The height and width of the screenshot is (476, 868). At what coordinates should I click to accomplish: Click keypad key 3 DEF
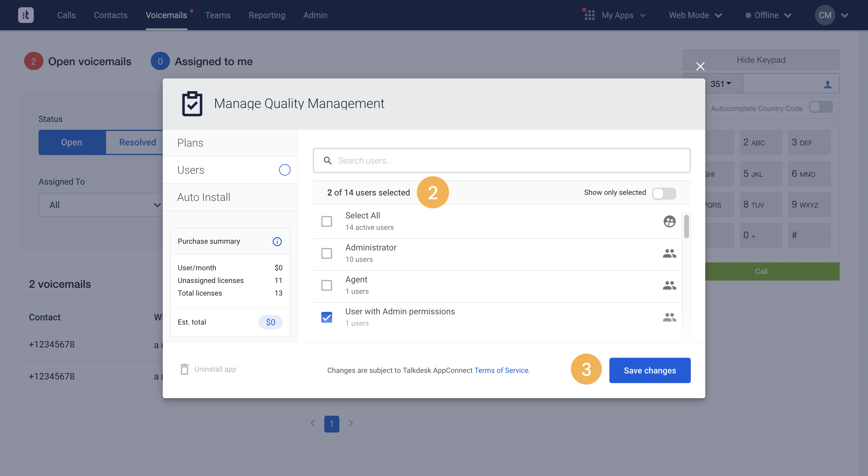809,142
